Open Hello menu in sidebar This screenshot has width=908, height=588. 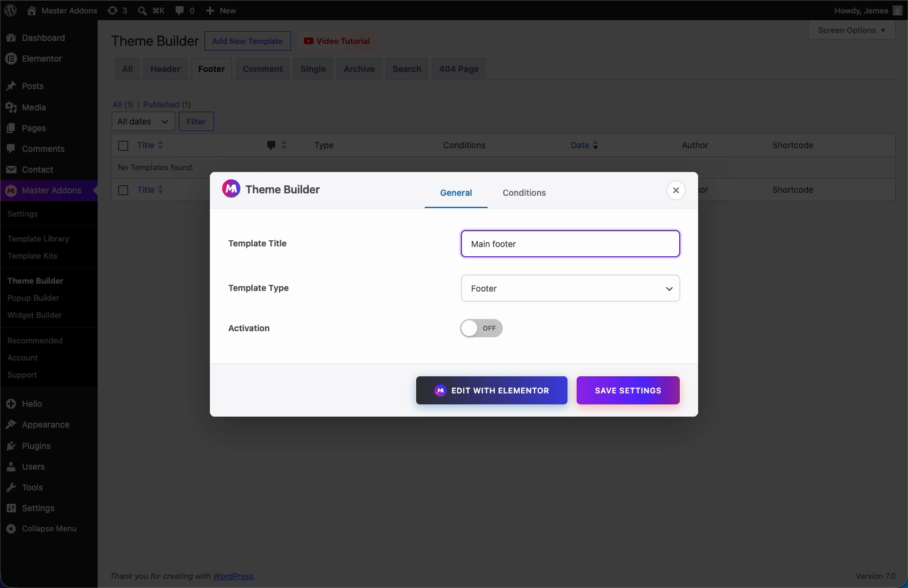(x=49, y=404)
